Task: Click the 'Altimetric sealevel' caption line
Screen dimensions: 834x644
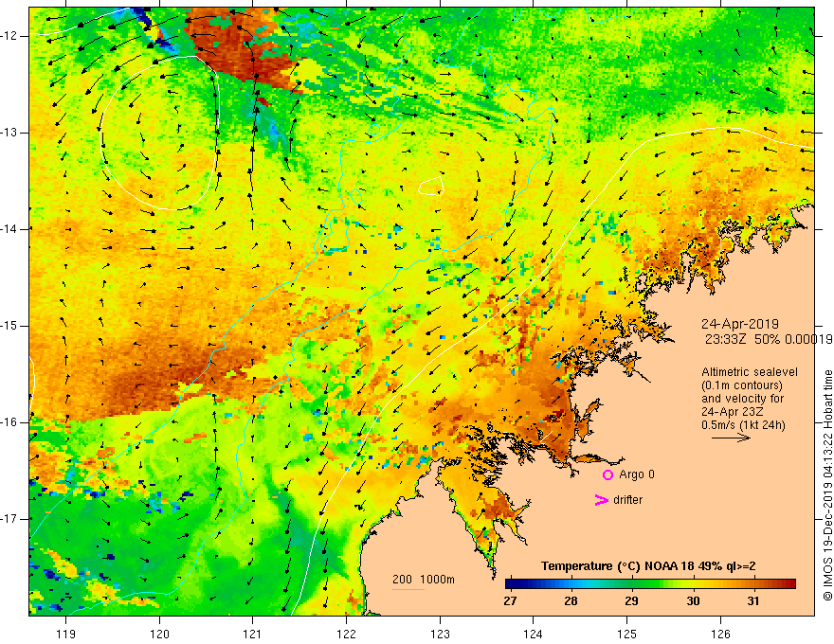Action: (x=750, y=372)
